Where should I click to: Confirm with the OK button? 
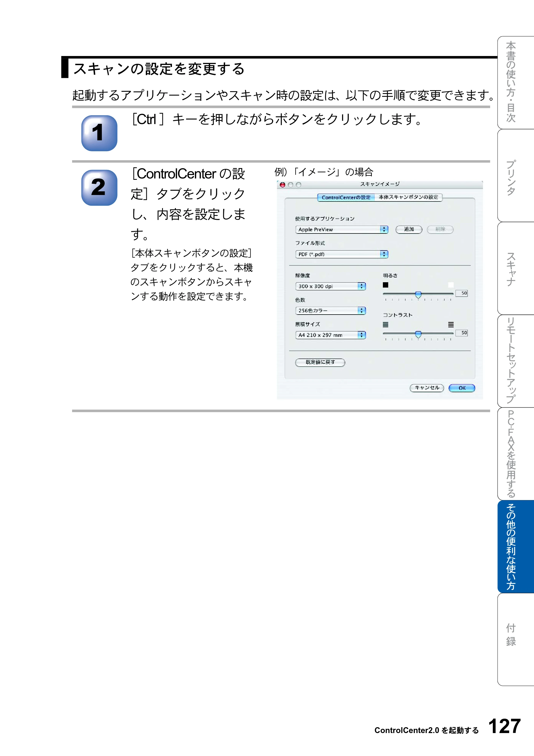tap(462, 388)
